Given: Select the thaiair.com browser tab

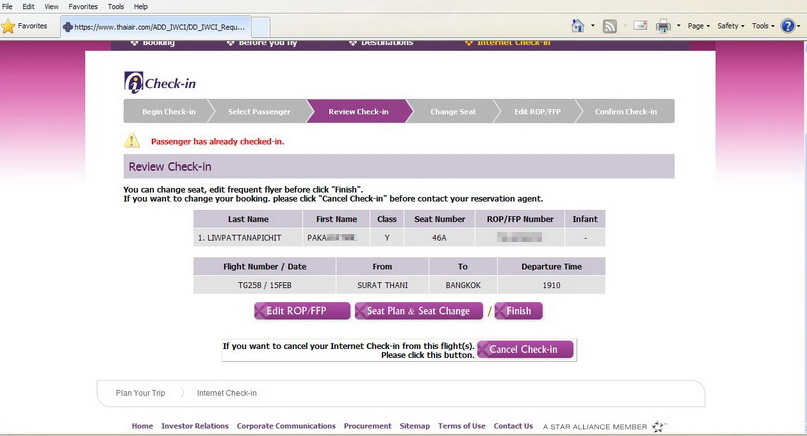Looking at the screenshot, I should click(x=156, y=27).
